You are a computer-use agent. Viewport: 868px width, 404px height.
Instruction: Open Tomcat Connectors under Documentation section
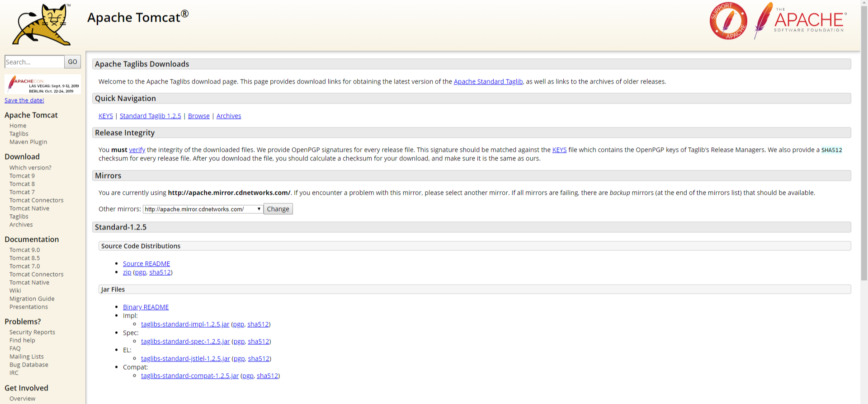click(37, 274)
